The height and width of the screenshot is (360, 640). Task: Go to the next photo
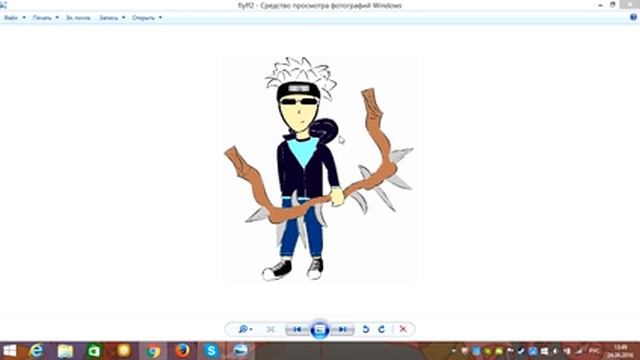pyautogui.click(x=342, y=329)
